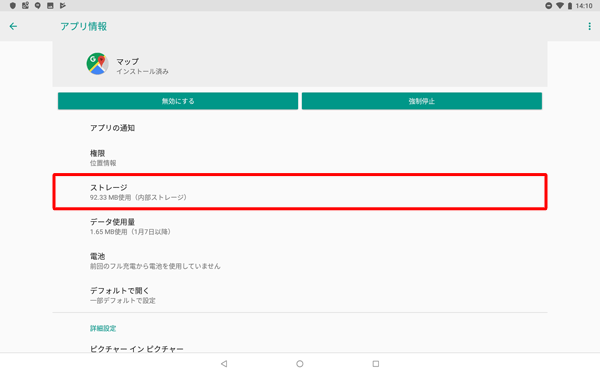
Task: Open the ストレージ storage item
Action: (300, 192)
